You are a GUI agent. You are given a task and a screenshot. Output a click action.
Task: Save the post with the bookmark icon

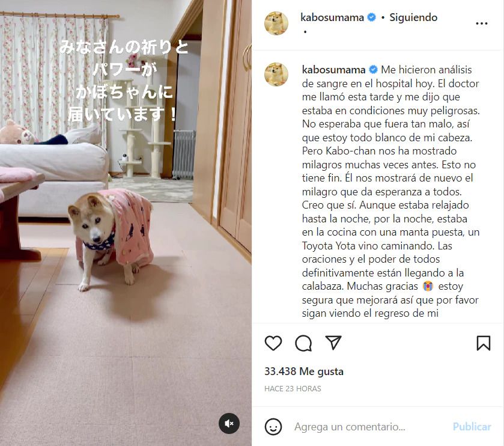(x=483, y=343)
